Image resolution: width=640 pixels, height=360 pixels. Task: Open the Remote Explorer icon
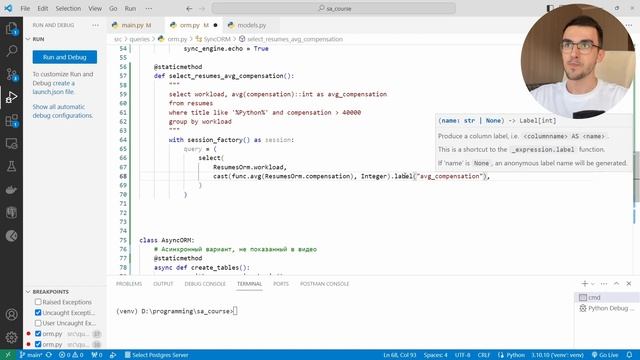point(11,143)
